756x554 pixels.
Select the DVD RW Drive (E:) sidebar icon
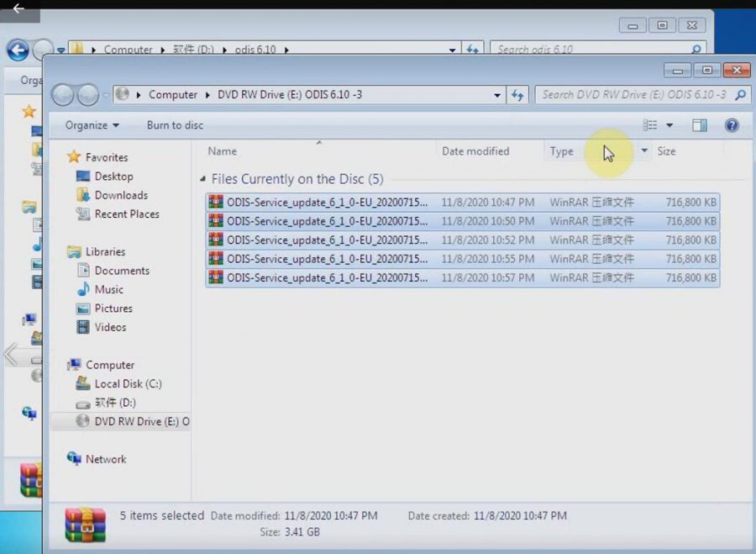(x=83, y=421)
